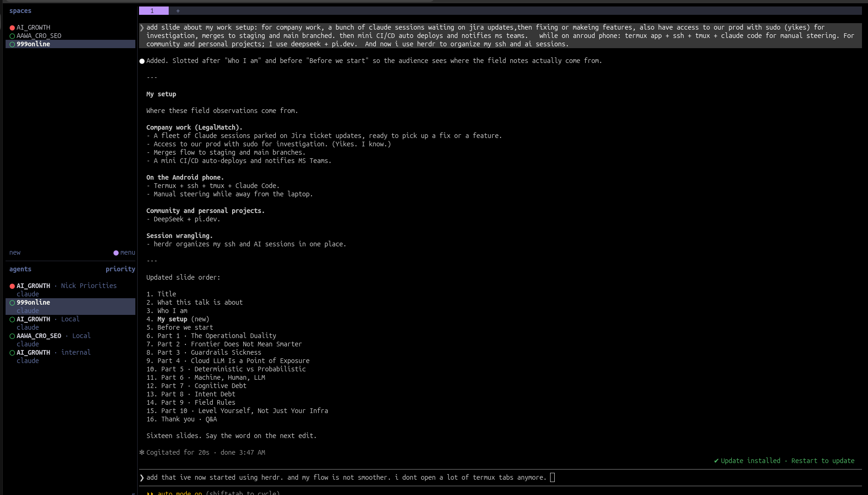The image size is (868, 495).
Task: Click status circle beside 999online space
Action: click(12, 44)
